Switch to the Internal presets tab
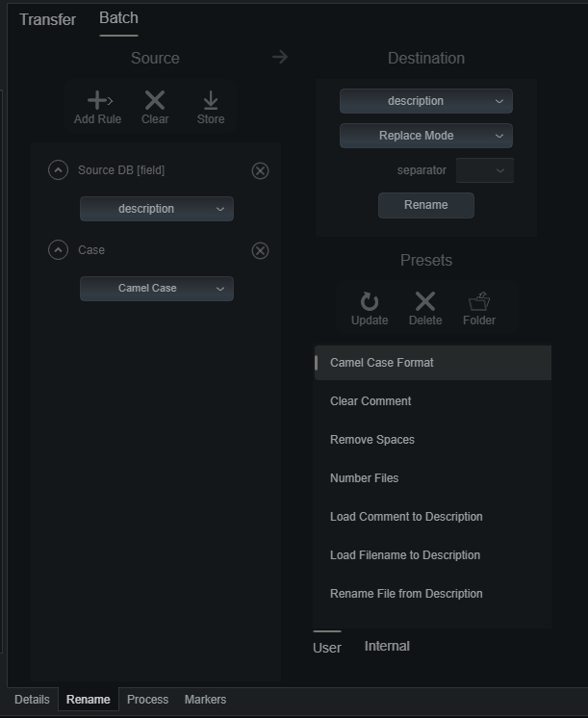The image size is (588, 718). (387, 646)
